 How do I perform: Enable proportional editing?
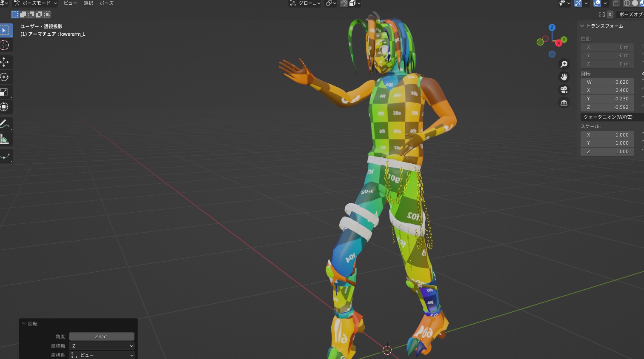pyautogui.click(x=329, y=3)
